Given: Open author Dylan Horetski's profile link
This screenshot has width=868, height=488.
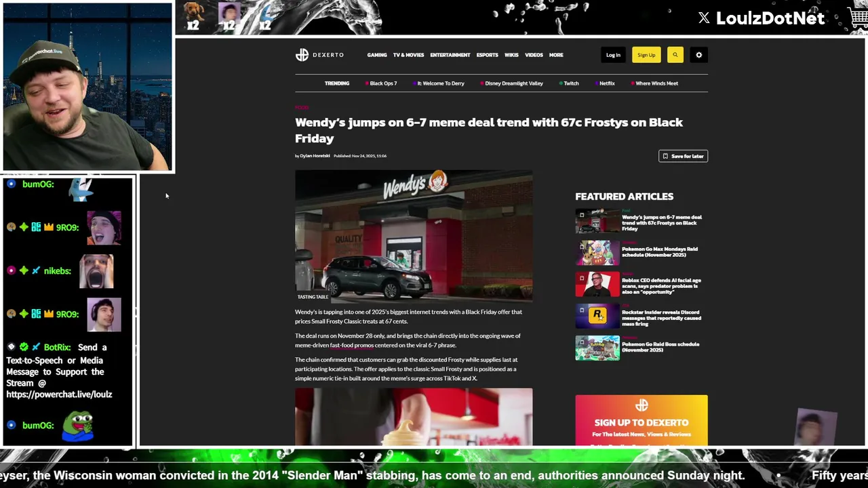Looking at the screenshot, I should pyautogui.click(x=315, y=156).
